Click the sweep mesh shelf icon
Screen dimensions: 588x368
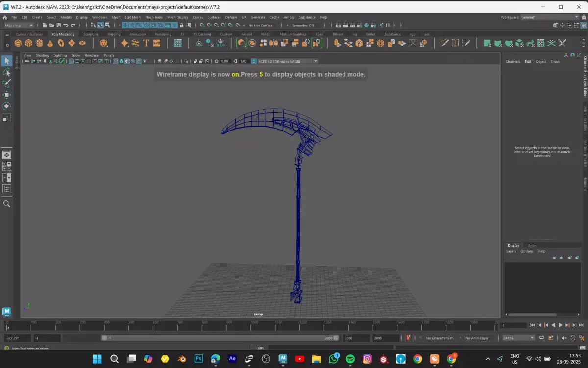coord(135,43)
